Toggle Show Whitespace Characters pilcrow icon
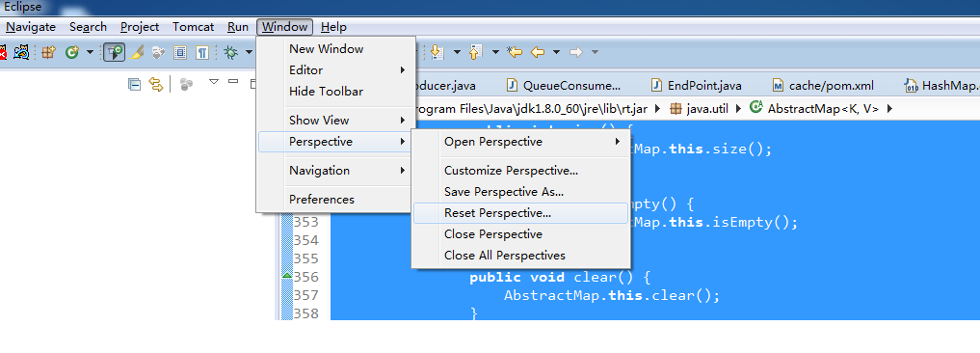Screen dimensions: 980x353 coord(201,53)
